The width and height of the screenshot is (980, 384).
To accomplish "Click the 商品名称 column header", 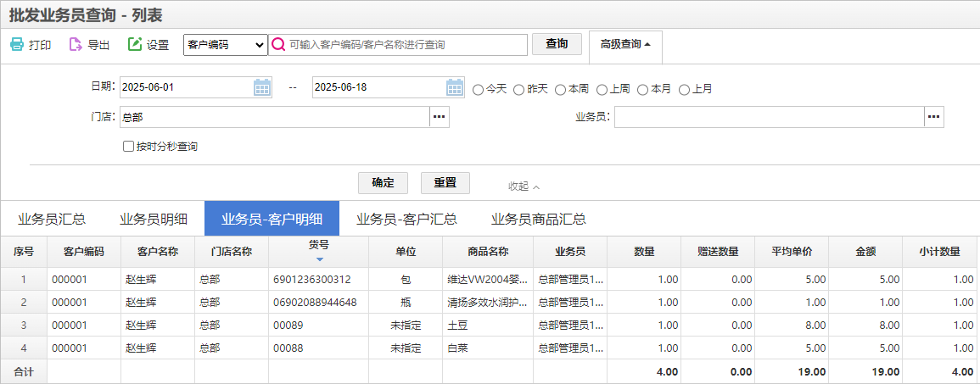I will pyautogui.click(x=488, y=252).
